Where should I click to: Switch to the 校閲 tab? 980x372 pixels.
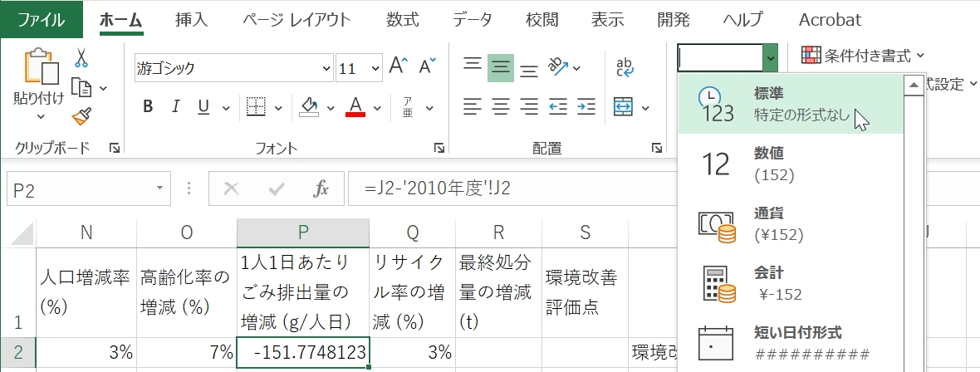[x=541, y=20]
